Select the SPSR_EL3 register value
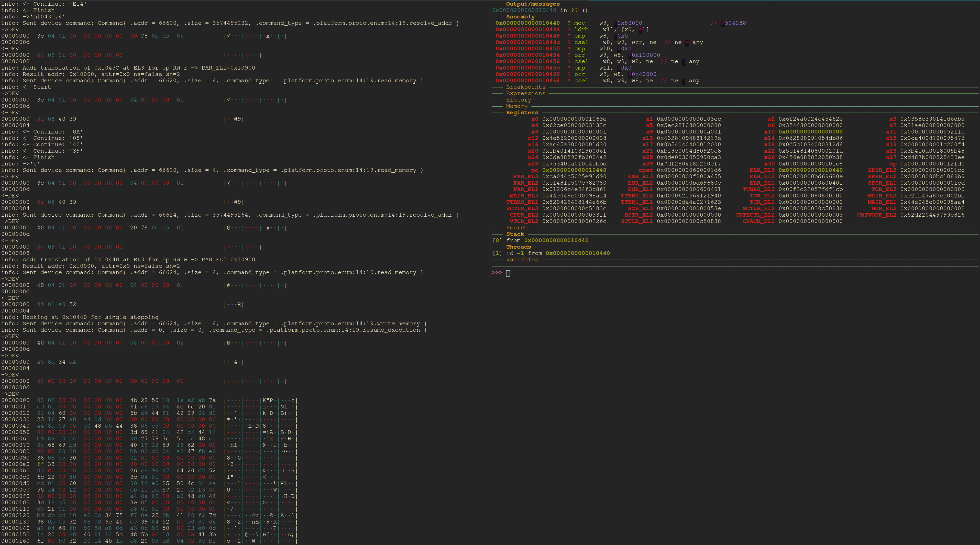Screen dimensions: 980x545 tap(932, 170)
